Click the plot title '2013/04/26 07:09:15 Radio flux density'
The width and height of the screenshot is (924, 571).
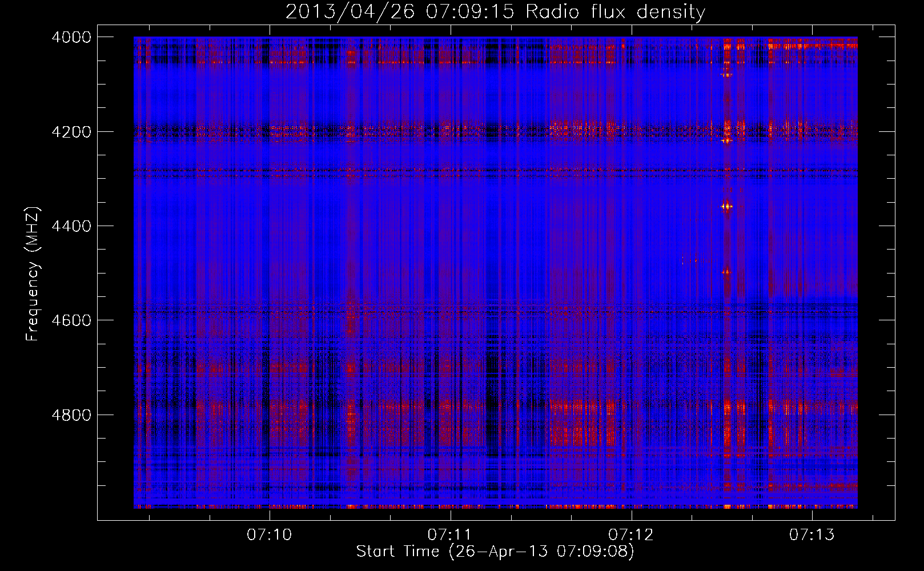(495, 12)
